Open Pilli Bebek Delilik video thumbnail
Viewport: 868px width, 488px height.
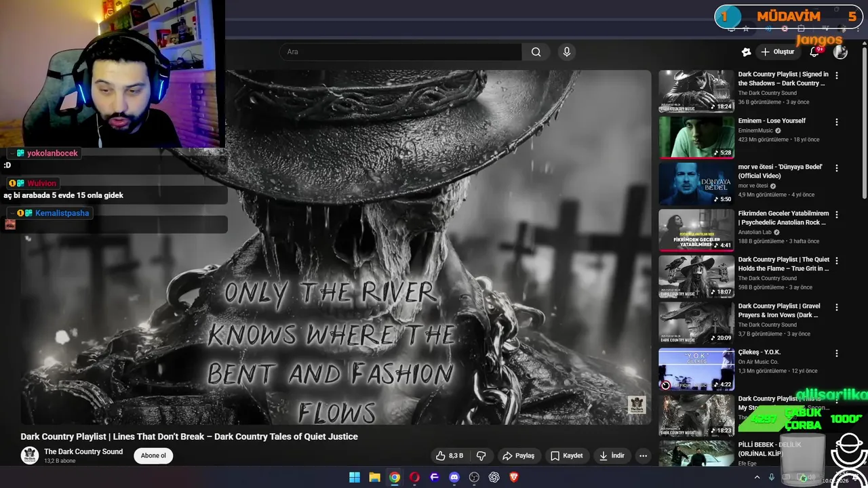[x=696, y=453]
